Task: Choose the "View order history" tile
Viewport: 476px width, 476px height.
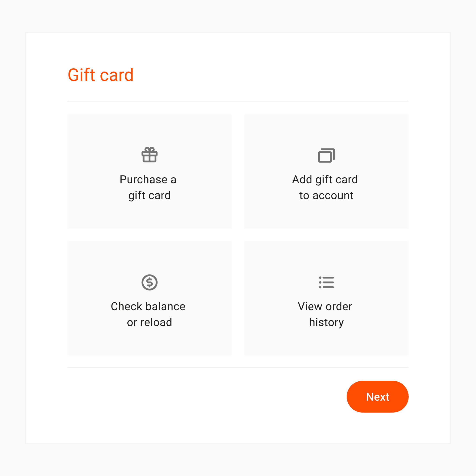Action: click(327, 298)
